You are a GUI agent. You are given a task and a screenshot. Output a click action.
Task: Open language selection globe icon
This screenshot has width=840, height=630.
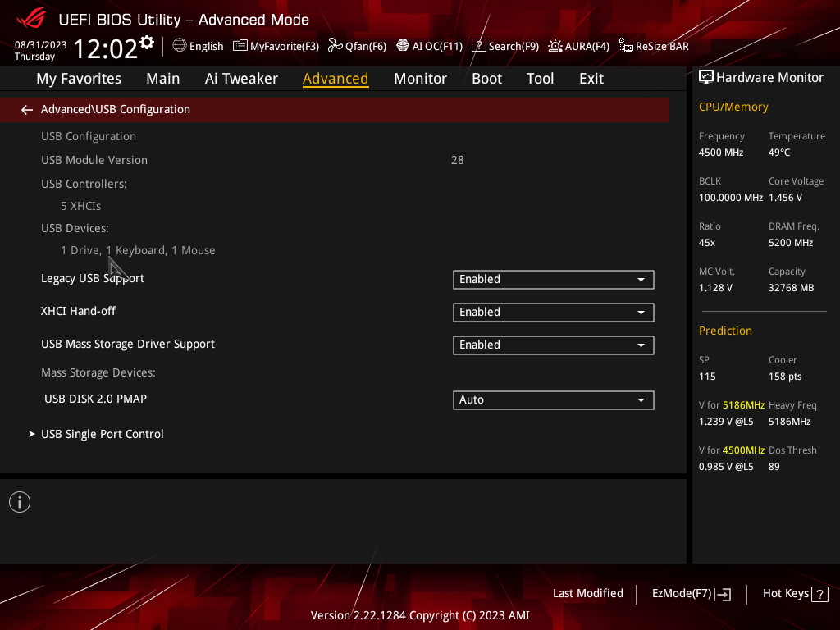[180, 46]
